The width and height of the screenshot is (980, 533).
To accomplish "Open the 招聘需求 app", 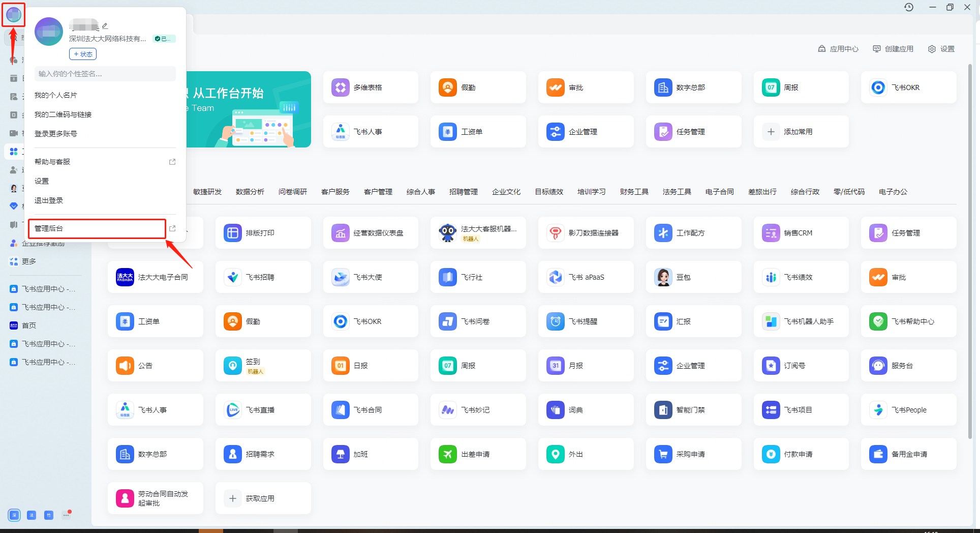I will [x=263, y=454].
